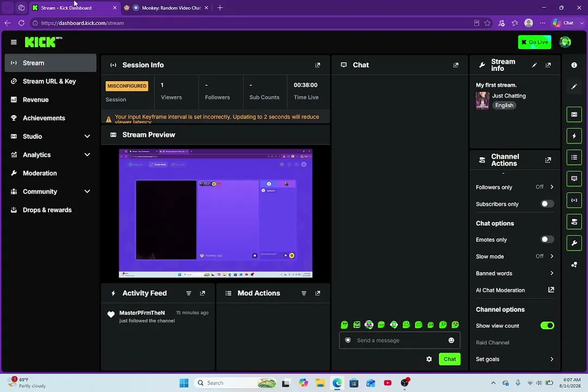Disable the Show view count toggle

547,325
